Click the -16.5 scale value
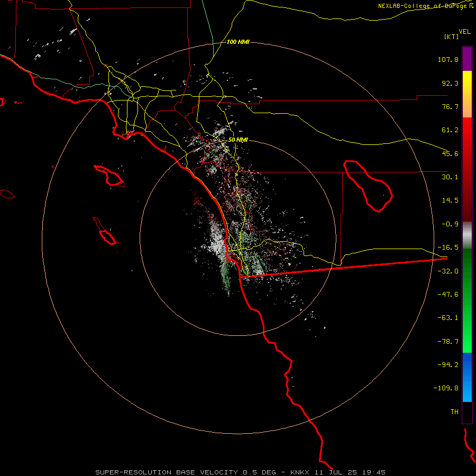 [x=448, y=248]
